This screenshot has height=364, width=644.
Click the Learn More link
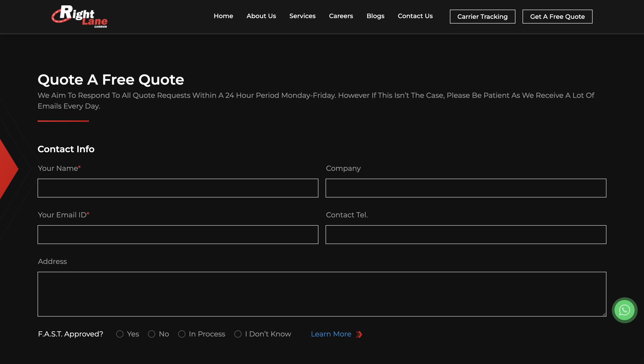[x=336, y=334]
